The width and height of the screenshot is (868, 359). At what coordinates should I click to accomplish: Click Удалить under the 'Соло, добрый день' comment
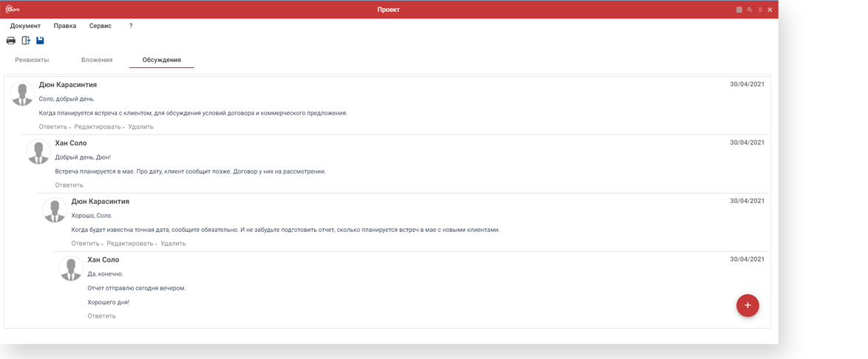click(140, 126)
